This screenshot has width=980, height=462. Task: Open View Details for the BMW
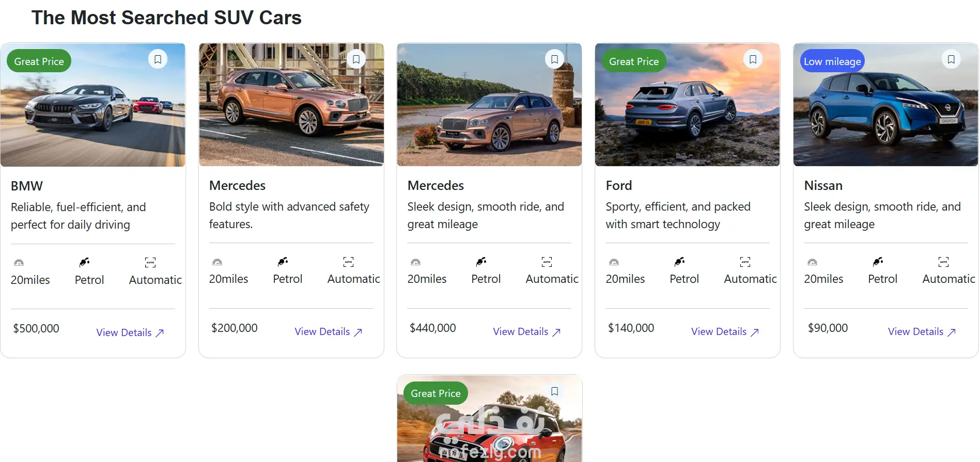click(x=130, y=333)
